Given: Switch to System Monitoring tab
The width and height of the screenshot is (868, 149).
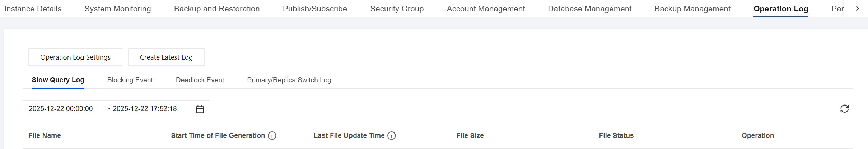Looking at the screenshot, I should pyautogui.click(x=118, y=9).
